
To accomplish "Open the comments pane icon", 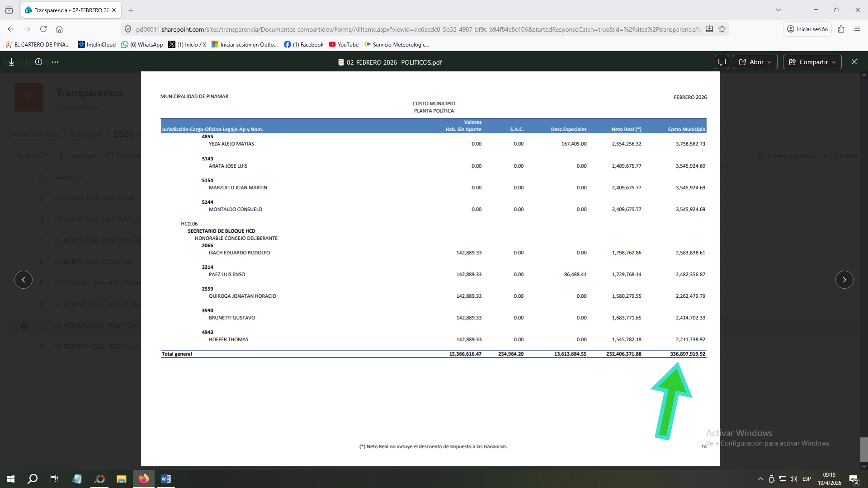I will tap(722, 62).
